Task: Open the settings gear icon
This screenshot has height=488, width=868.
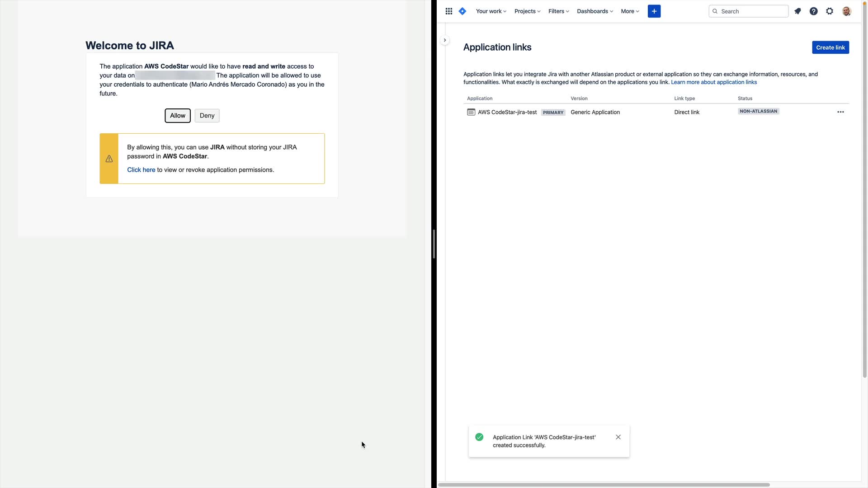Action: 830,11
